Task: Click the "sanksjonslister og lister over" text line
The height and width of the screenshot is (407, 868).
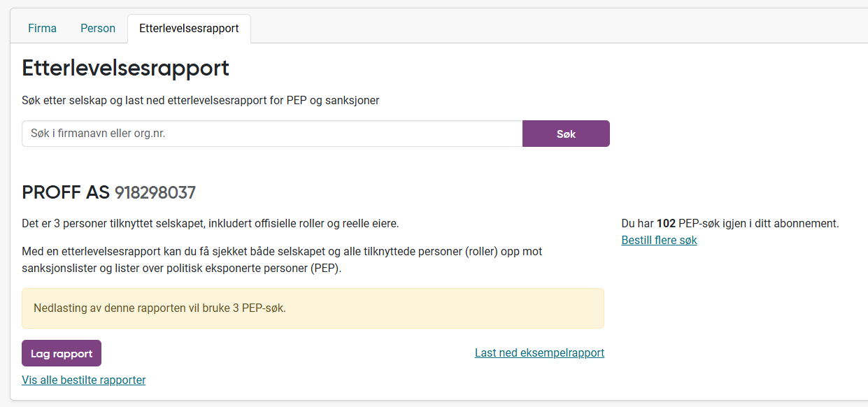Action: (x=182, y=269)
